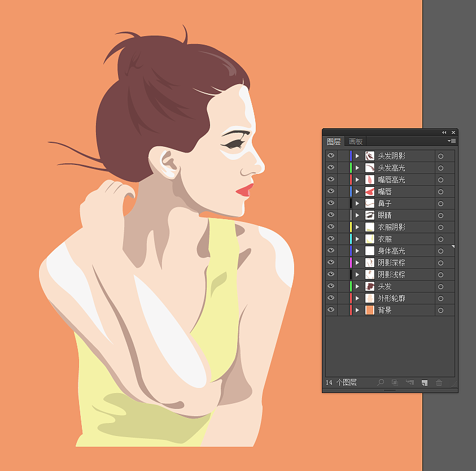Click target circle of 嘴唇 layer

(441, 191)
